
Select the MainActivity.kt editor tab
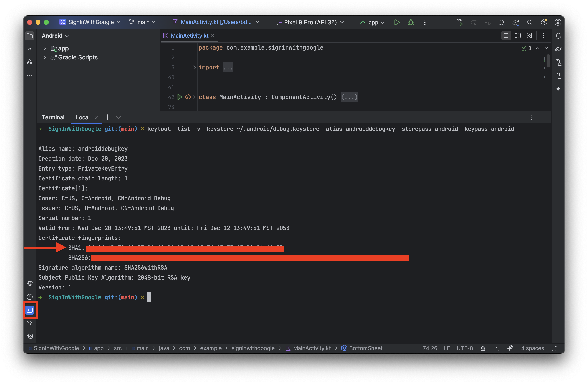point(189,36)
